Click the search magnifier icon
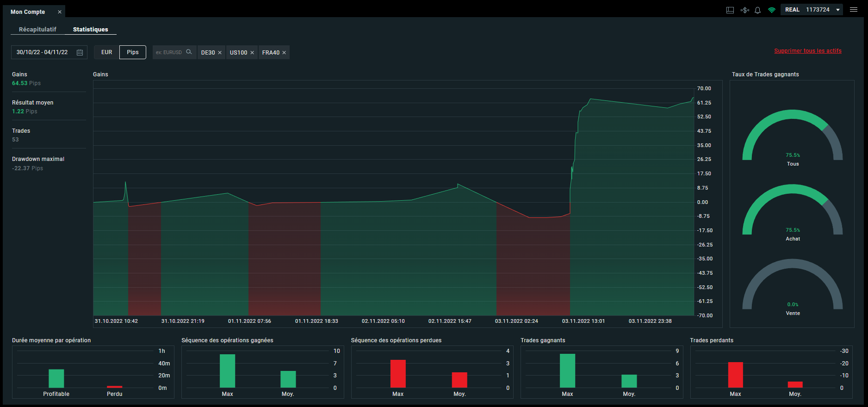 (189, 52)
